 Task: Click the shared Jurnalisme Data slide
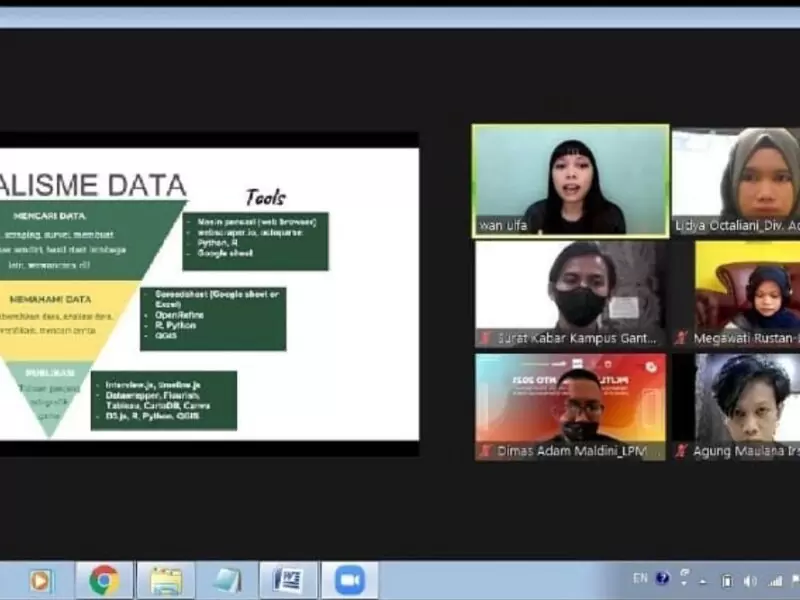[x=209, y=294]
